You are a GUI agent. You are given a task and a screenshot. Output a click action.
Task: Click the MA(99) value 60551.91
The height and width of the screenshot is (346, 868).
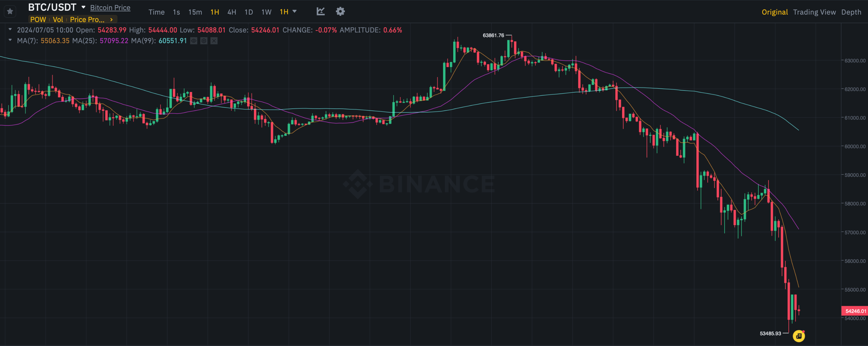pos(173,41)
